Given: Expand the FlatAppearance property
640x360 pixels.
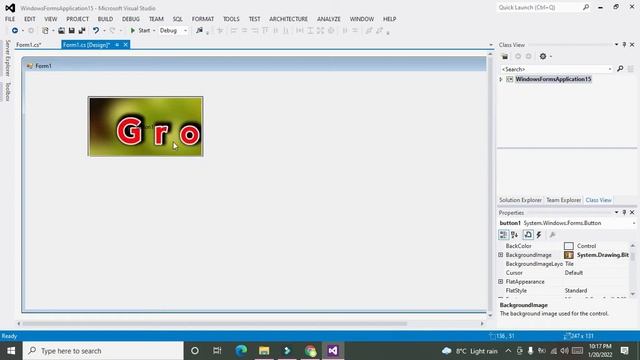Looking at the screenshot, I should click(x=501, y=282).
